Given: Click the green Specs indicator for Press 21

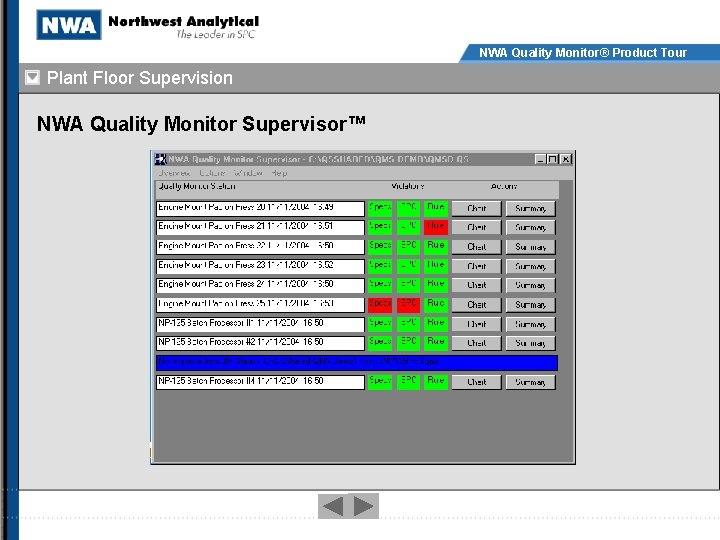Looking at the screenshot, I should tap(380, 227).
